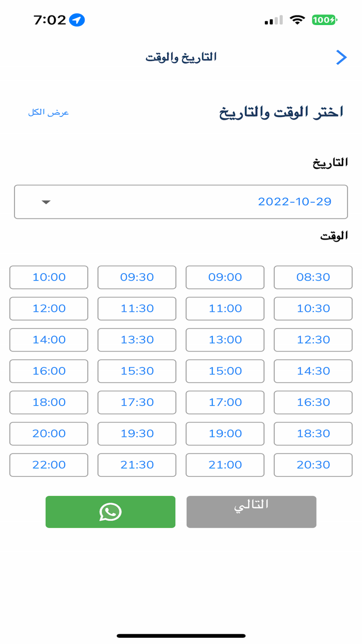Choose the 15:30 time slot

click(x=137, y=371)
